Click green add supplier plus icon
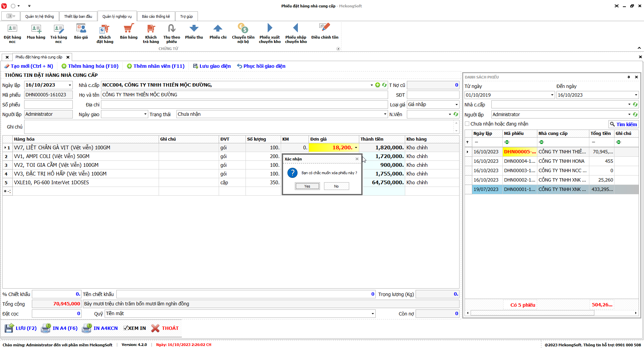Viewport: 644px width, 348px height. click(378, 85)
